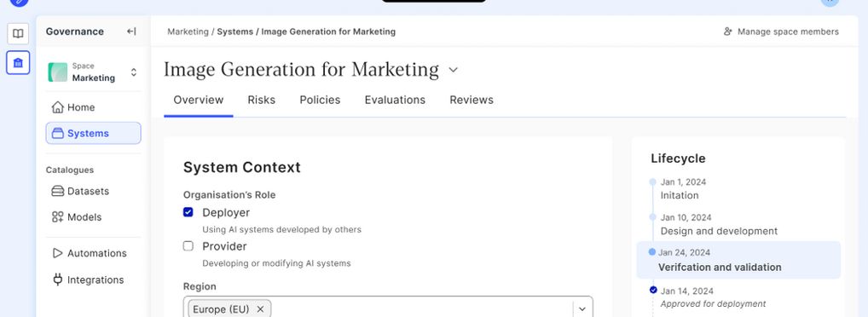Click the Models shapes icon

click(x=58, y=216)
